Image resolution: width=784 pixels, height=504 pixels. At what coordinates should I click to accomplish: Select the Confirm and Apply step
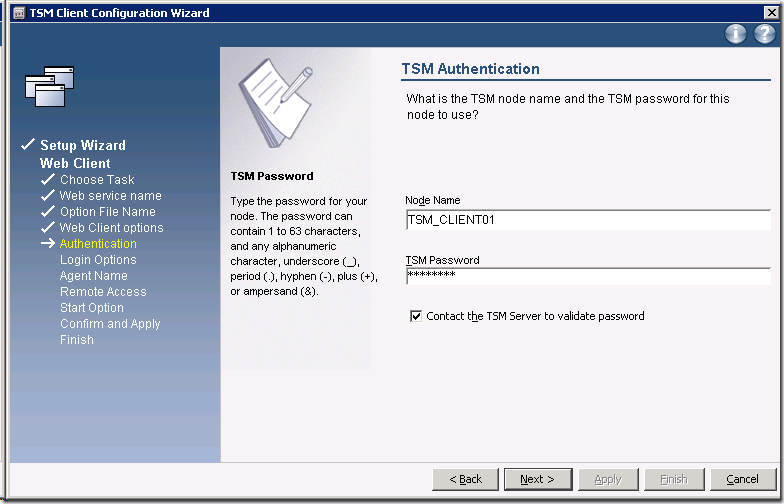(x=110, y=324)
